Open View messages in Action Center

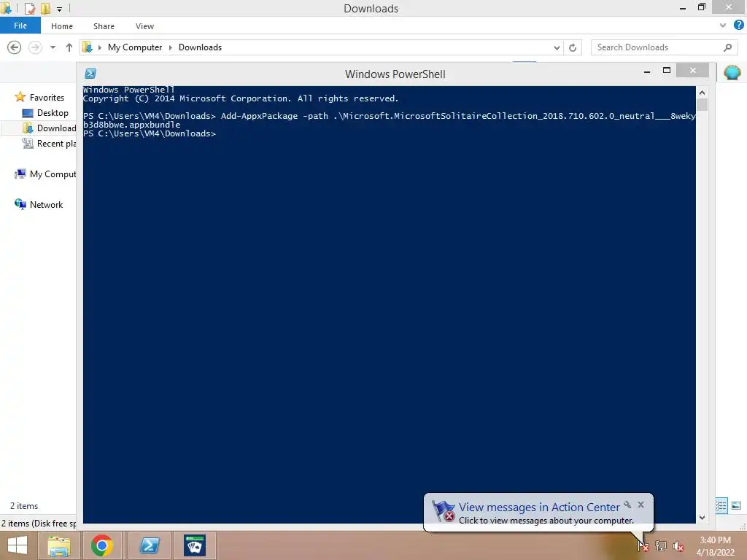539,507
